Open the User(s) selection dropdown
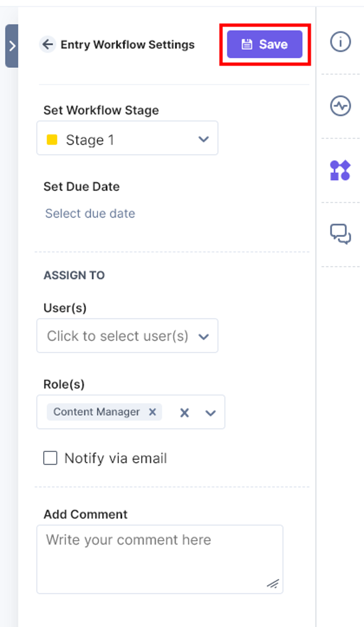Image resolution: width=364 pixels, height=627 pixels. (x=127, y=336)
